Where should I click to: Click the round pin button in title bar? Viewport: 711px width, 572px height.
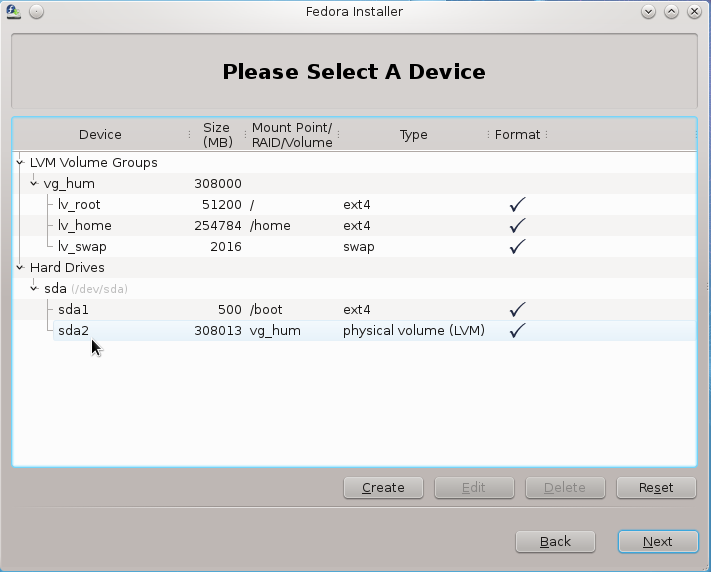tap(37, 12)
